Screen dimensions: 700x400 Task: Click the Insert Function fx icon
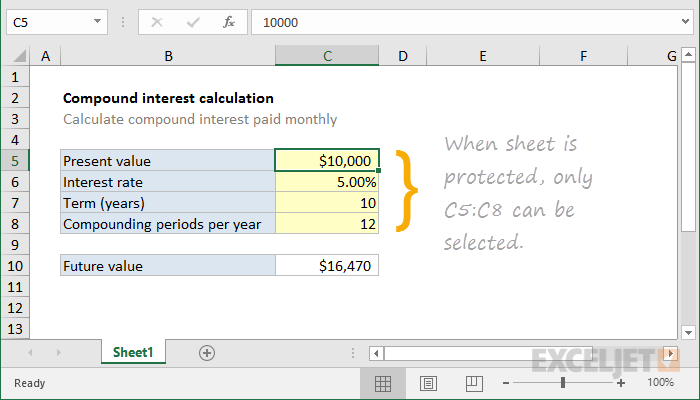point(229,22)
